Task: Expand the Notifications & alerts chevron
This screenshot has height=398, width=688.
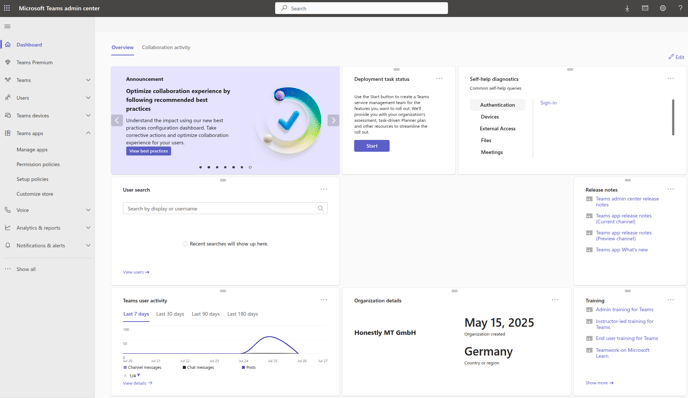Action: pyautogui.click(x=88, y=245)
